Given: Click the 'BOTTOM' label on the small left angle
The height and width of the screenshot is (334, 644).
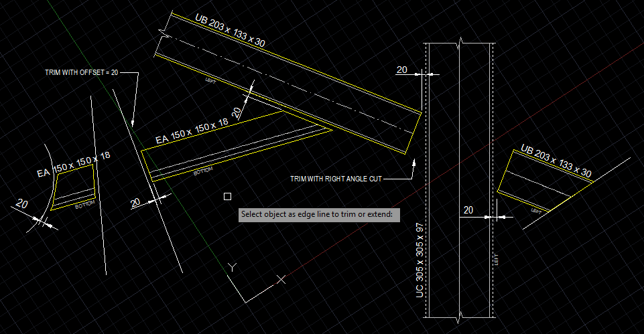Looking at the screenshot, I should click(x=85, y=204).
